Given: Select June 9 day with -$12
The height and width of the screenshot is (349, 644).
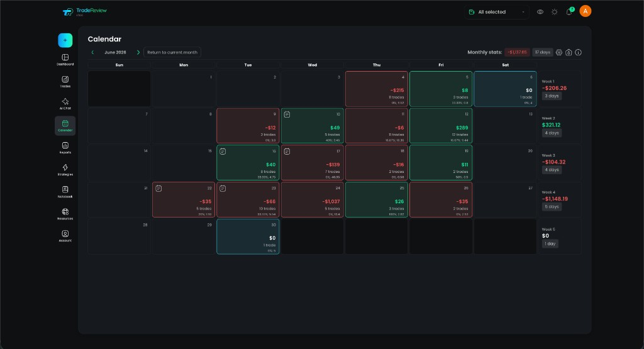Looking at the screenshot, I should point(248,126).
